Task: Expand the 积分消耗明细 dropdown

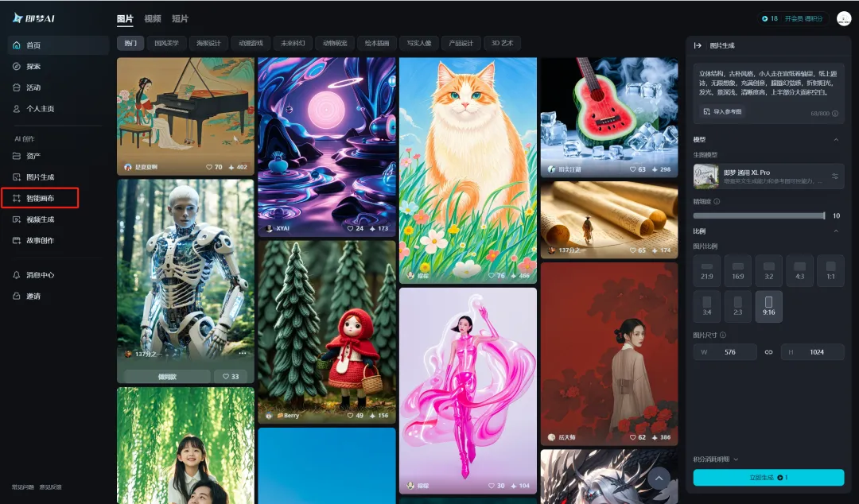Action: (x=716, y=459)
